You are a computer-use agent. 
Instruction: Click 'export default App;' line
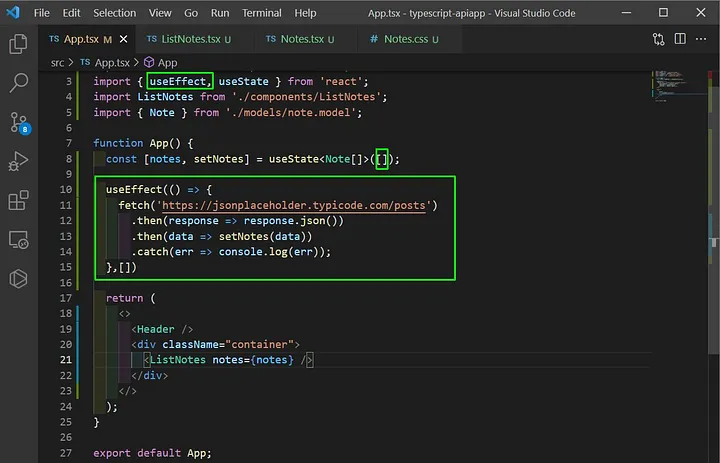pyautogui.click(x=152, y=453)
